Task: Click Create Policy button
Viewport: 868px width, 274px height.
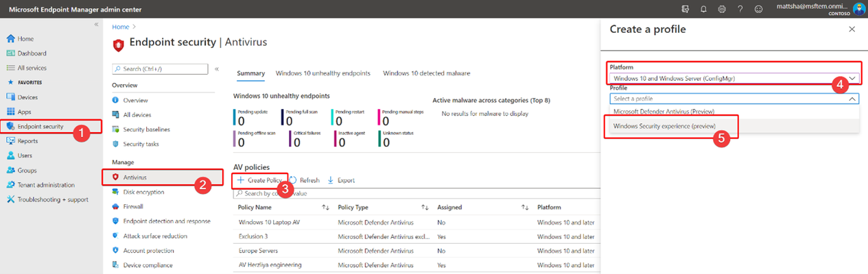Action: click(x=261, y=180)
